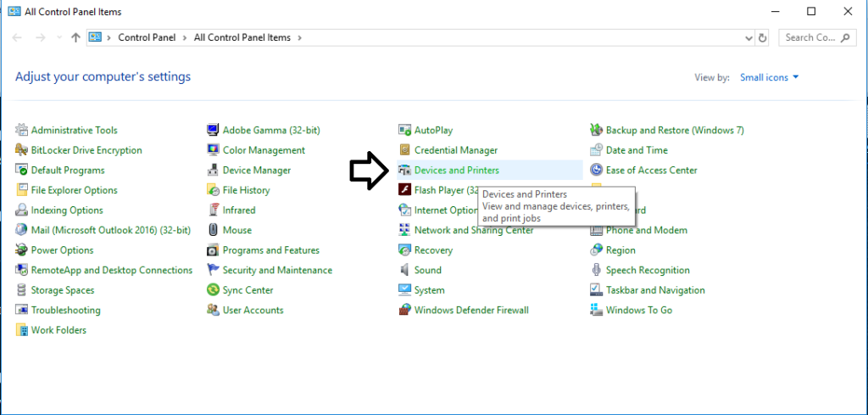Click the File Explorer Options icon
The height and width of the screenshot is (415, 868).
coord(21,190)
